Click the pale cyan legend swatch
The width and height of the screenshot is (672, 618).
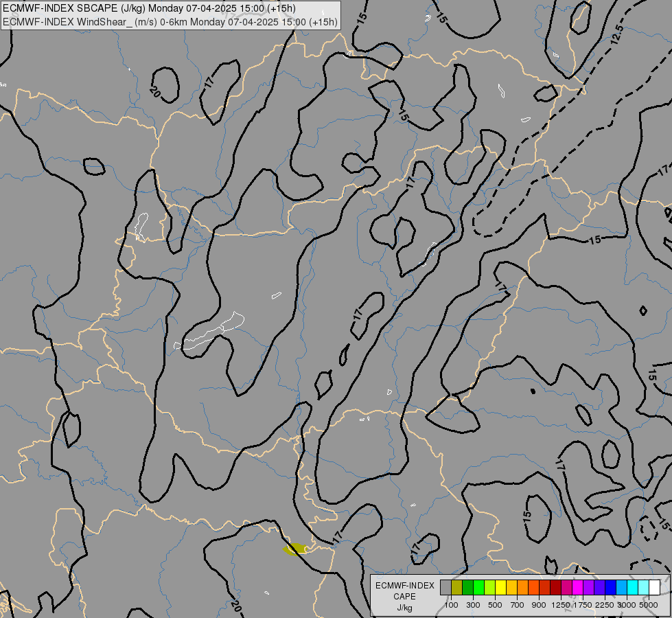(x=644, y=588)
